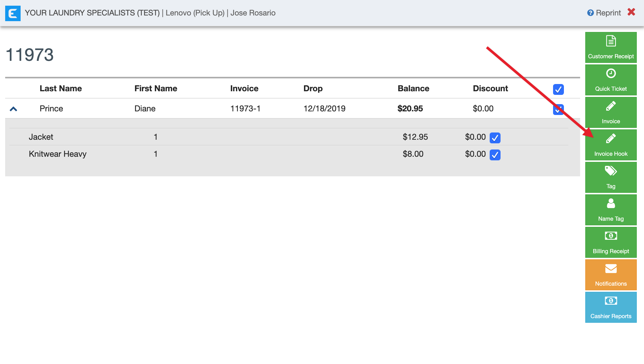Click the Reprint help question icon

pyautogui.click(x=590, y=13)
